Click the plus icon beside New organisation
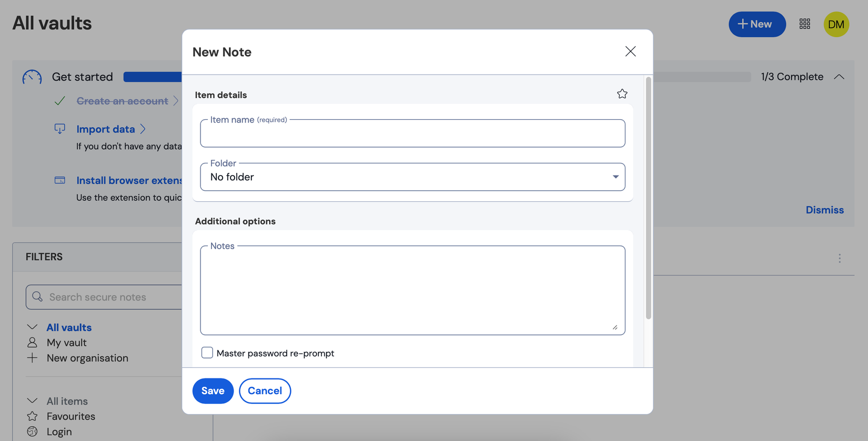This screenshot has width=868, height=441. coord(33,358)
